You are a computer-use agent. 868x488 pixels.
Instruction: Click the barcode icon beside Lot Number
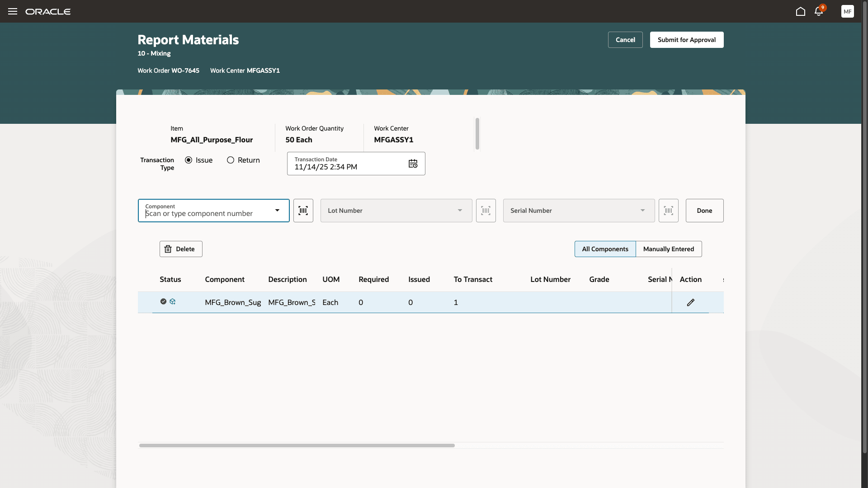click(486, 211)
